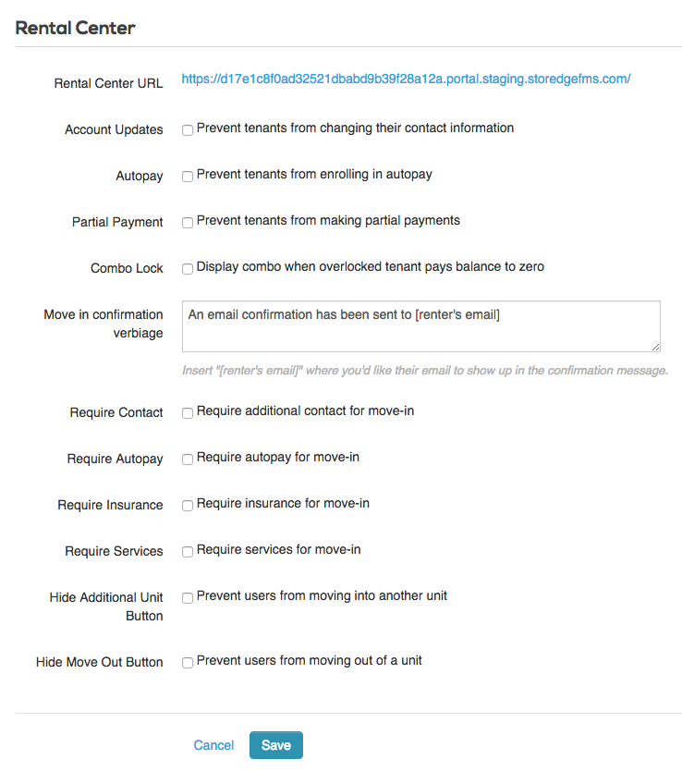Click into the move-in confirmation verbiage textbox
Viewport: 682px width, 784px height.
[x=420, y=325]
